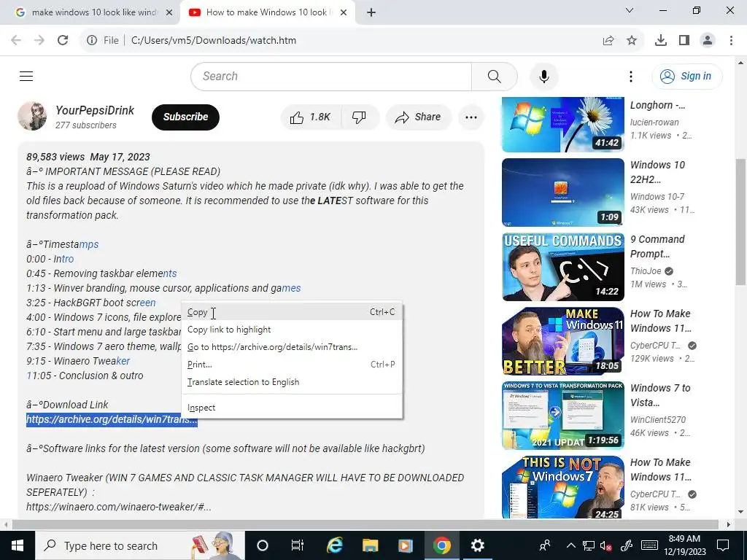Open a new browser tab

[371, 13]
